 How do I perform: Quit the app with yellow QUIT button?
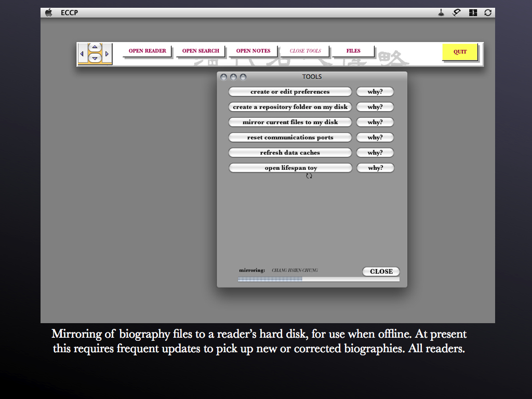point(460,52)
